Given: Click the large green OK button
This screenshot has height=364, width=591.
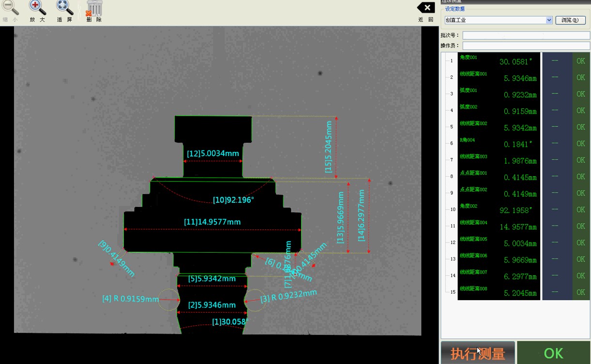Looking at the screenshot, I should coord(553,353).
